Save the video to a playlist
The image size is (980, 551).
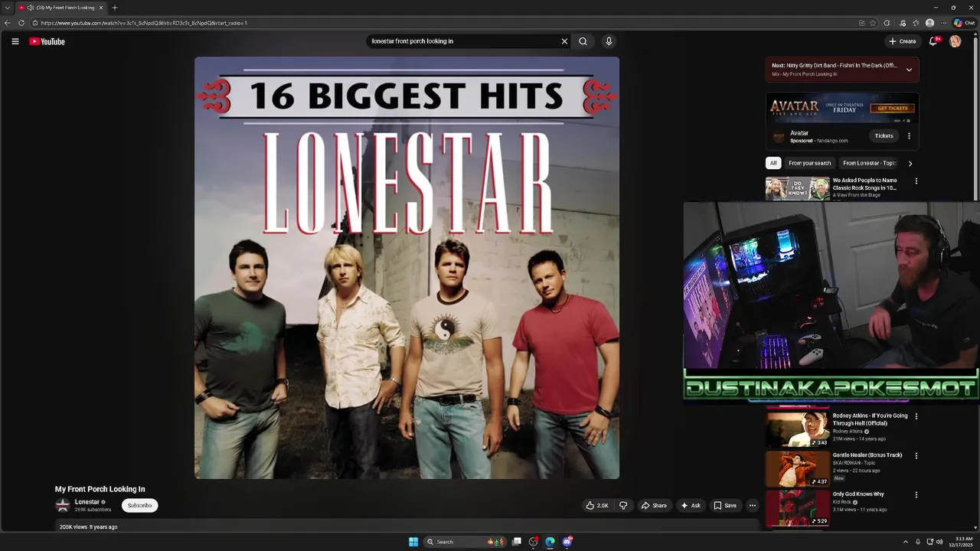pos(725,505)
